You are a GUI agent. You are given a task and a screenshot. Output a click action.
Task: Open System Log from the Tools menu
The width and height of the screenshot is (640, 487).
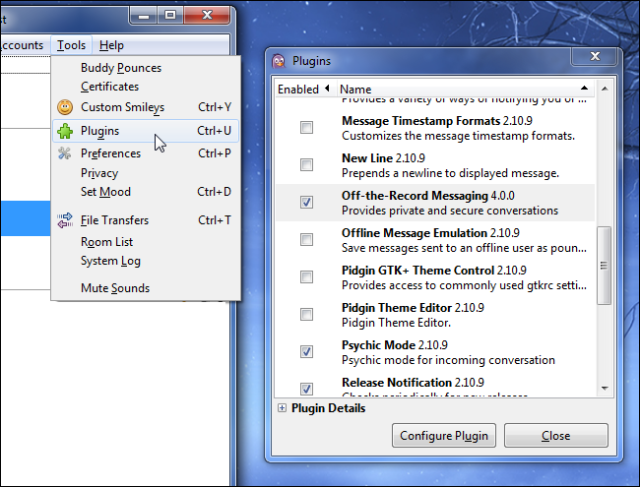[111, 261]
